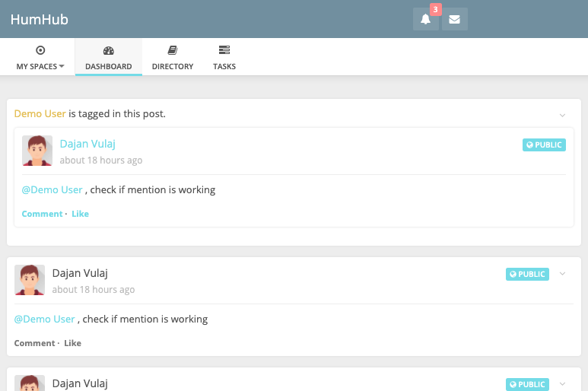Expand the chevron on the tagged post card
The image size is (588, 391).
[562, 115]
